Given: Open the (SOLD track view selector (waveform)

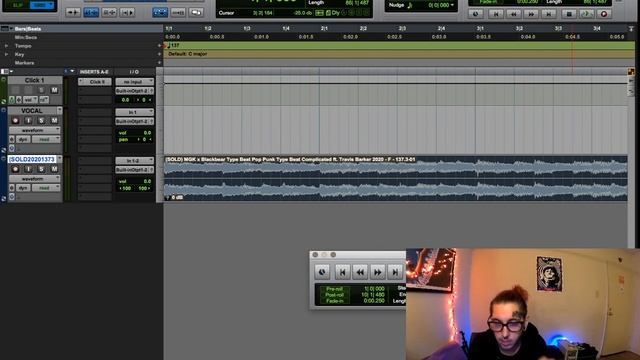Looking at the screenshot, I should (x=35, y=179).
